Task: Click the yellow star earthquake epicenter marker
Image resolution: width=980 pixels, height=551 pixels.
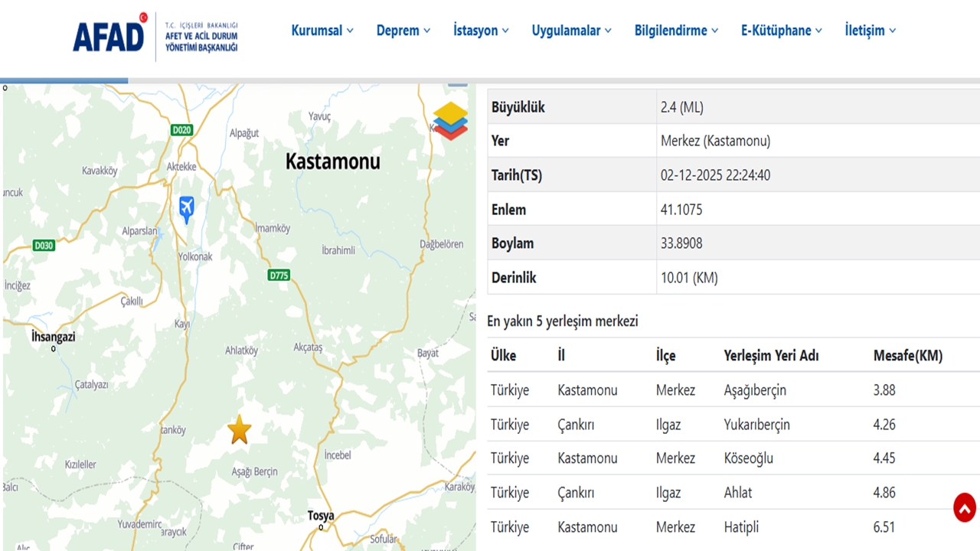Action: click(239, 430)
